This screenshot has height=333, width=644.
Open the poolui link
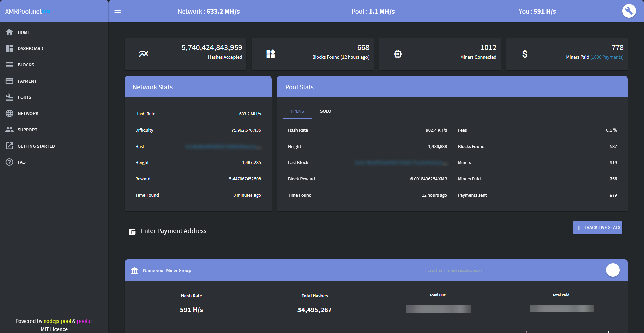[x=84, y=321]
